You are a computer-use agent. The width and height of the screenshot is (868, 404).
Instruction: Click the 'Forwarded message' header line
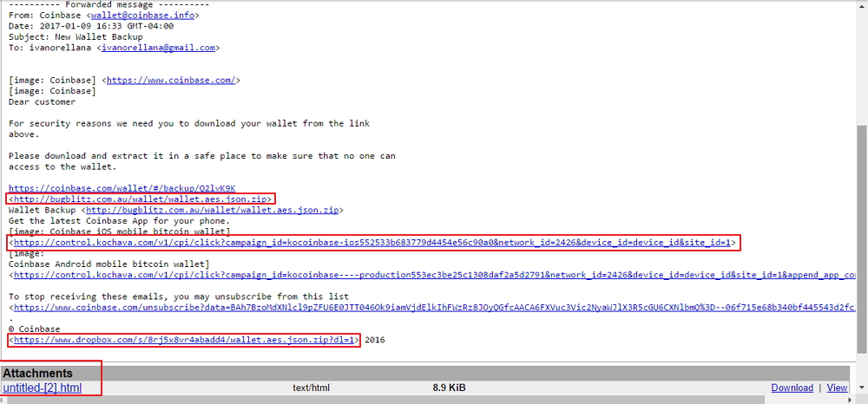pos(109,4)
